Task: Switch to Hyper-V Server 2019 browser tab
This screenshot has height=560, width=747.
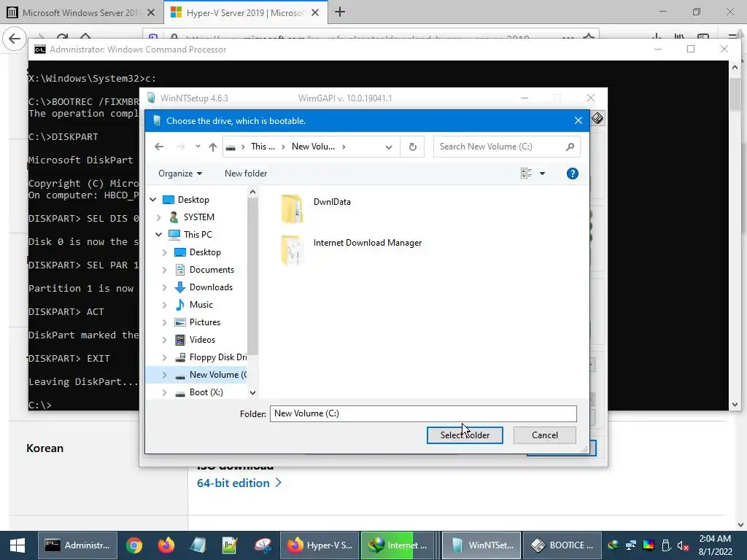Action: (x=245, y=12)
